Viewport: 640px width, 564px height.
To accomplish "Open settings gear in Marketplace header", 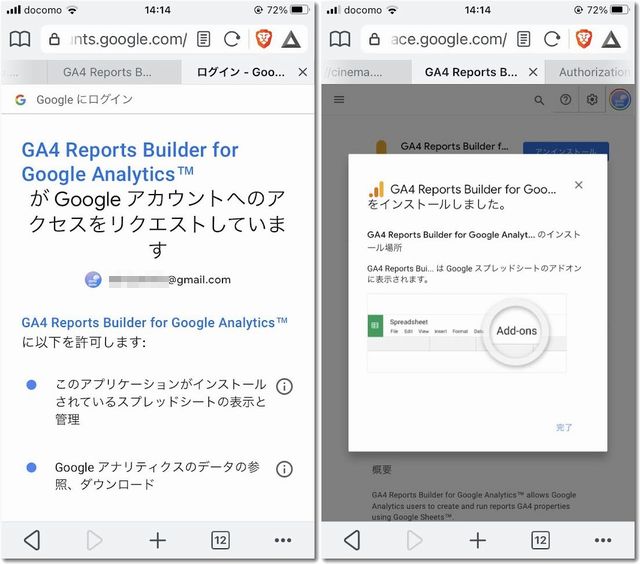I will pos(592,100).
